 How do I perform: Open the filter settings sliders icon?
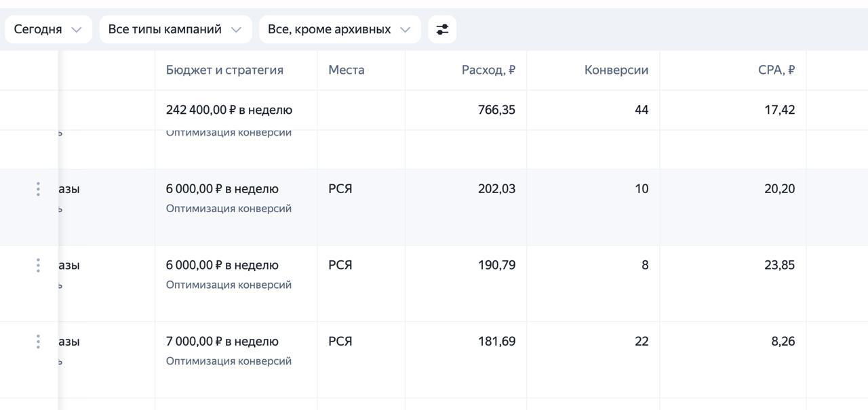pos(443,29)
